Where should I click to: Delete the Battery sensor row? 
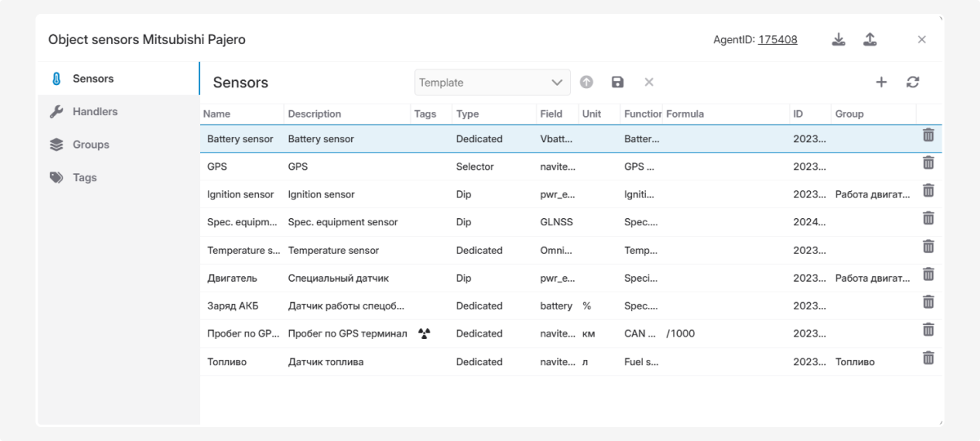pyautogui.click(x=928, y=136)
